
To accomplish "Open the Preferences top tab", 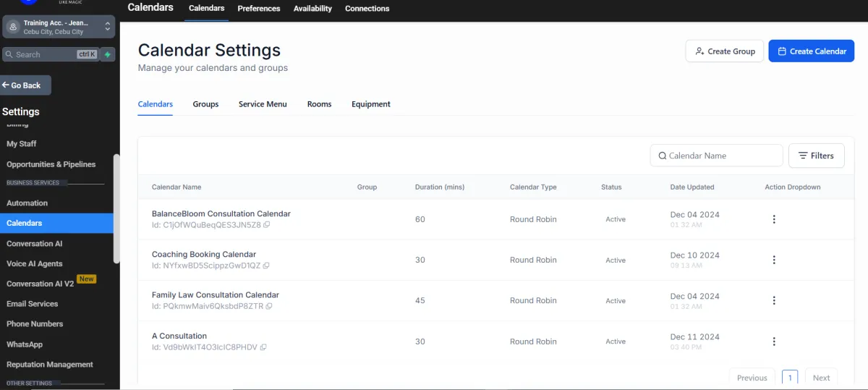I will pyautogui.click(x=259, y=9).
